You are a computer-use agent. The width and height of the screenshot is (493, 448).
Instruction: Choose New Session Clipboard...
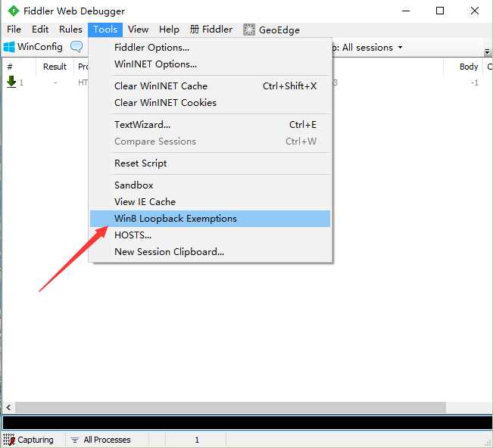pyautogui.click(x=210, y=252)
